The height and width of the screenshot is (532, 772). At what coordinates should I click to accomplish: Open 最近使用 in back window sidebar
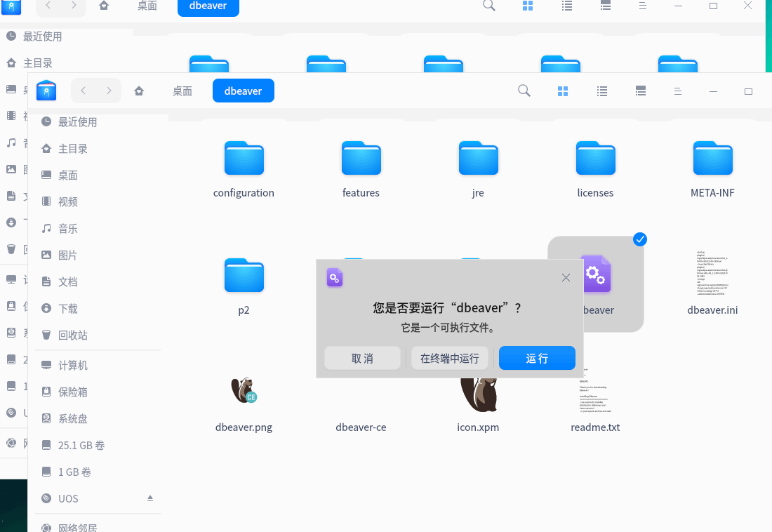click(42, 36)
